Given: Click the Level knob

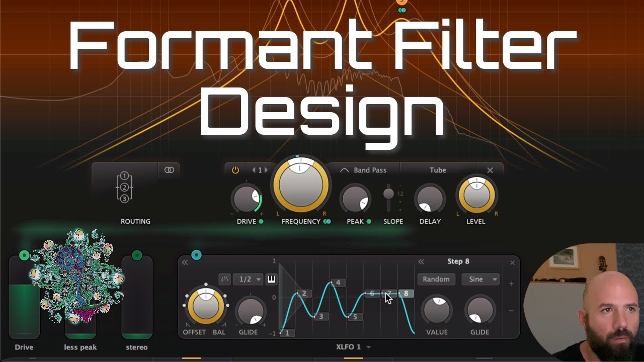Looking at the screenshot, I should tap(476, 196).
